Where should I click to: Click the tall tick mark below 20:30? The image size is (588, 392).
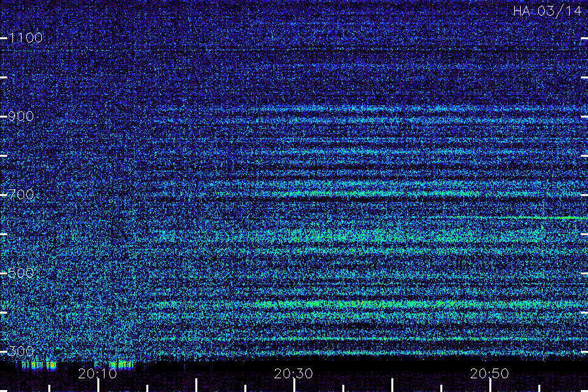click(295, 385)
